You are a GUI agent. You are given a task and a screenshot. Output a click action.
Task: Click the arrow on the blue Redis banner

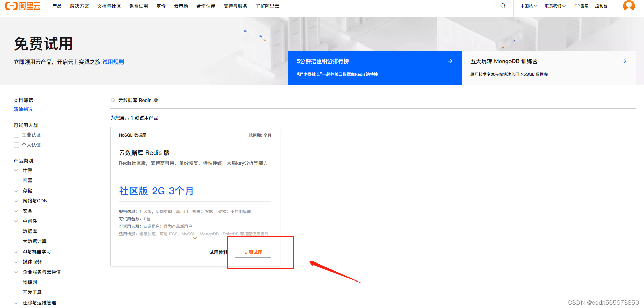coord(450,61)
